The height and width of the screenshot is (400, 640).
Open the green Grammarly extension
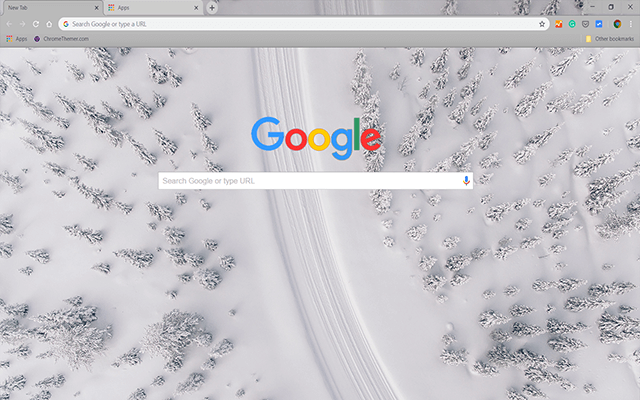click(572, 24)
